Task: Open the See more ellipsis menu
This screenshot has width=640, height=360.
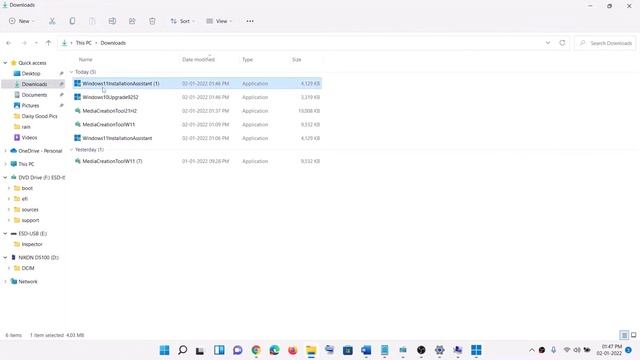Action: (250, 21)
